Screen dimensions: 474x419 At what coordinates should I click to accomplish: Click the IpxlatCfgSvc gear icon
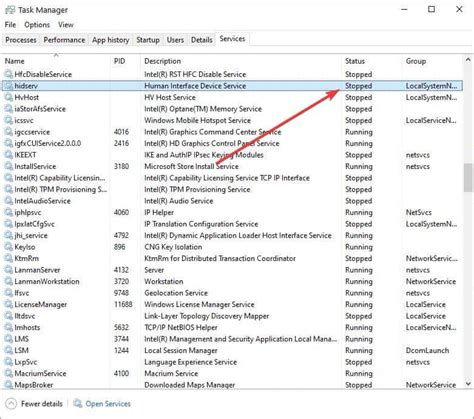point(8,224)
